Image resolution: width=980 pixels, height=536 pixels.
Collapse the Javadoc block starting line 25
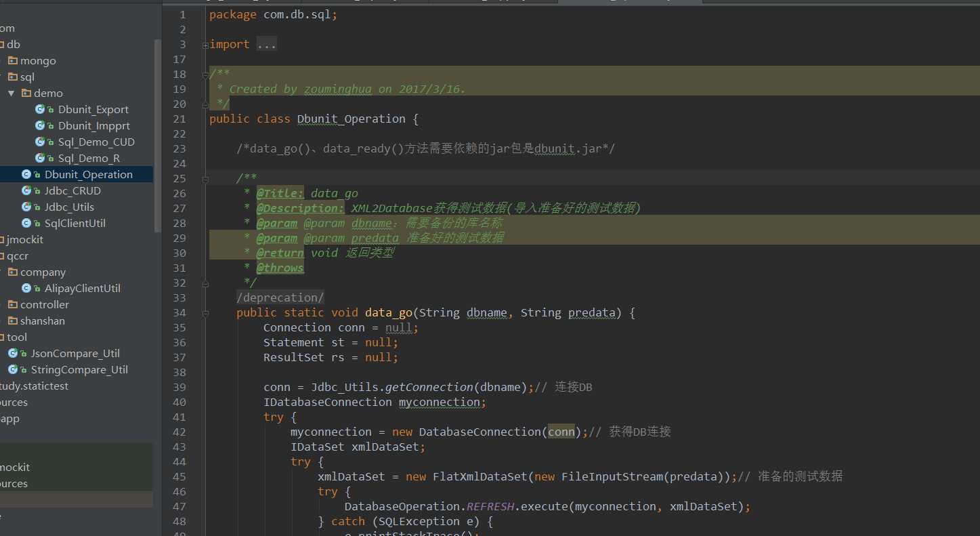(x=205, y=179)
